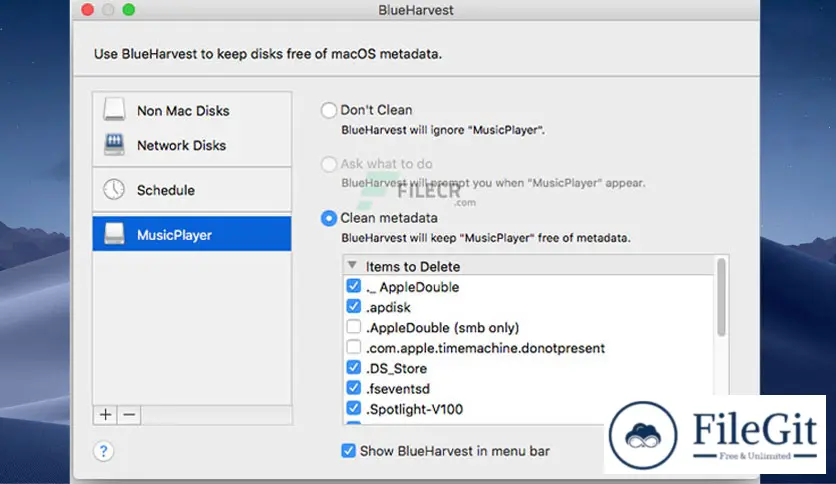Uncheck the .apdisk checkbox
Viewport: 836px width, 484px height.
pos(353,306)
